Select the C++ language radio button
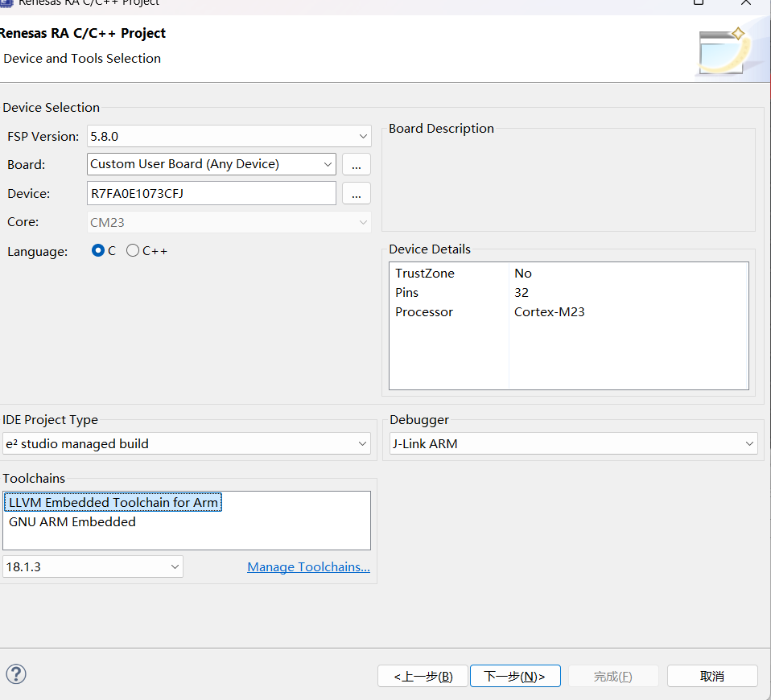This screenshot has width=771, height=700. pos(132,251)
